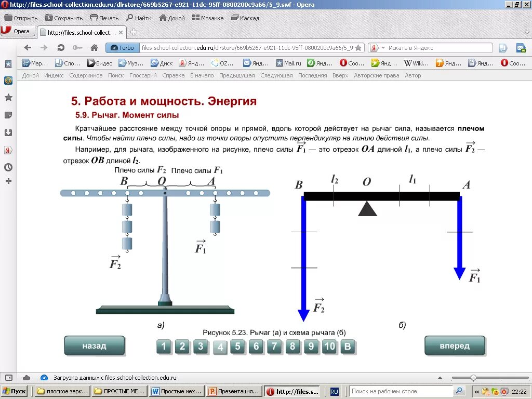Click status bar Turbo speedometer icon
The image size is (532, 399).
tap(44, 378)
